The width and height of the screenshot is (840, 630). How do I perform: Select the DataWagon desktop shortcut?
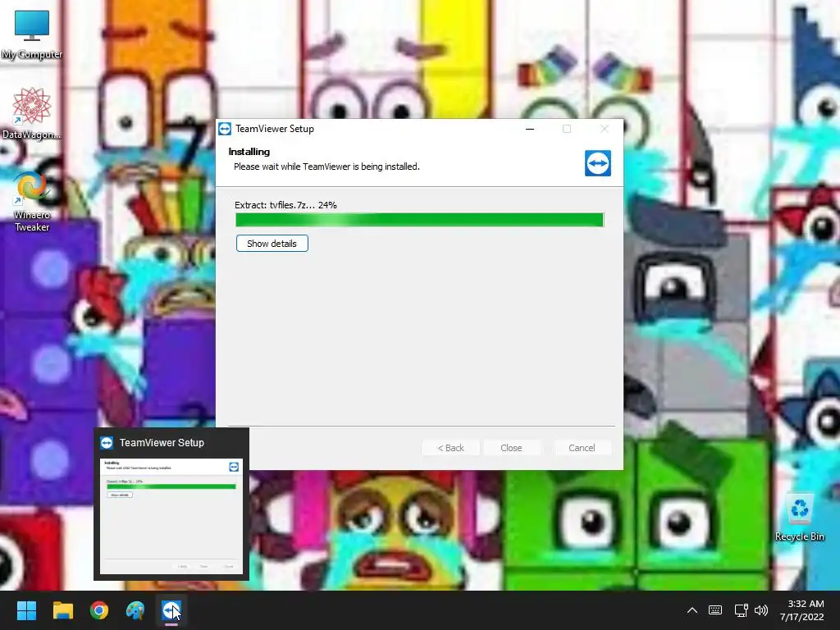[32, 113]
